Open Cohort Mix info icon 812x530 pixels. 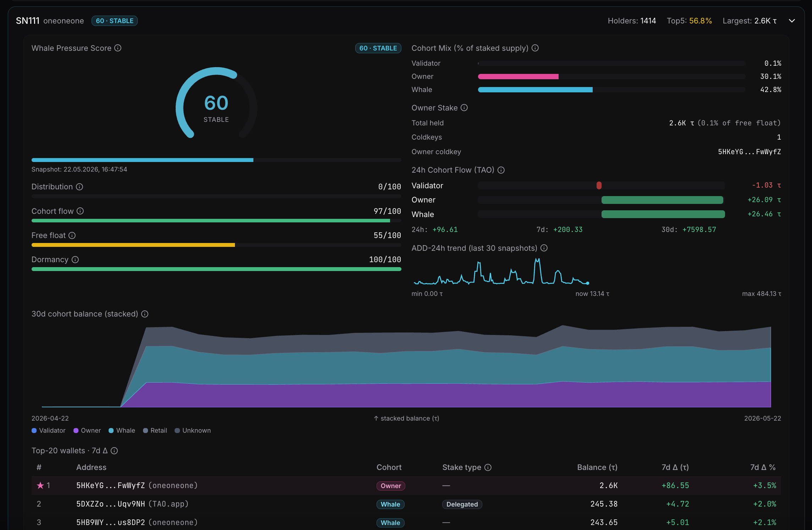tap(535, 48)
